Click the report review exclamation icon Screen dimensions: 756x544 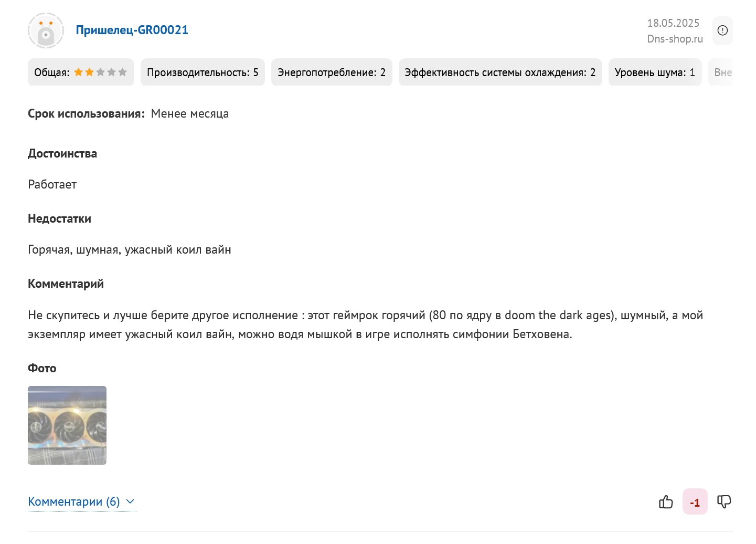[722, 30]
